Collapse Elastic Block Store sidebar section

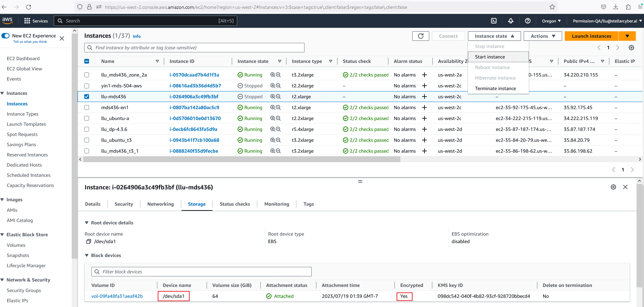click(x=2, y=235)
